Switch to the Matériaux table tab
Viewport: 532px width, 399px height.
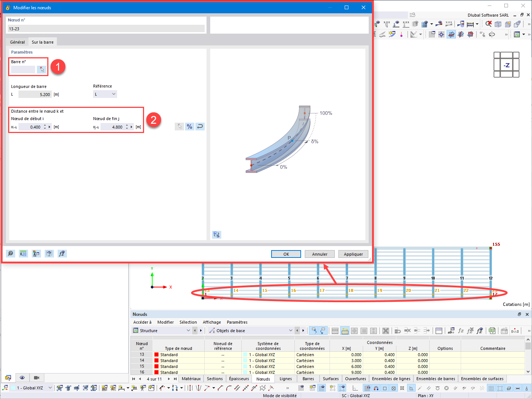[x=191, y=379]
